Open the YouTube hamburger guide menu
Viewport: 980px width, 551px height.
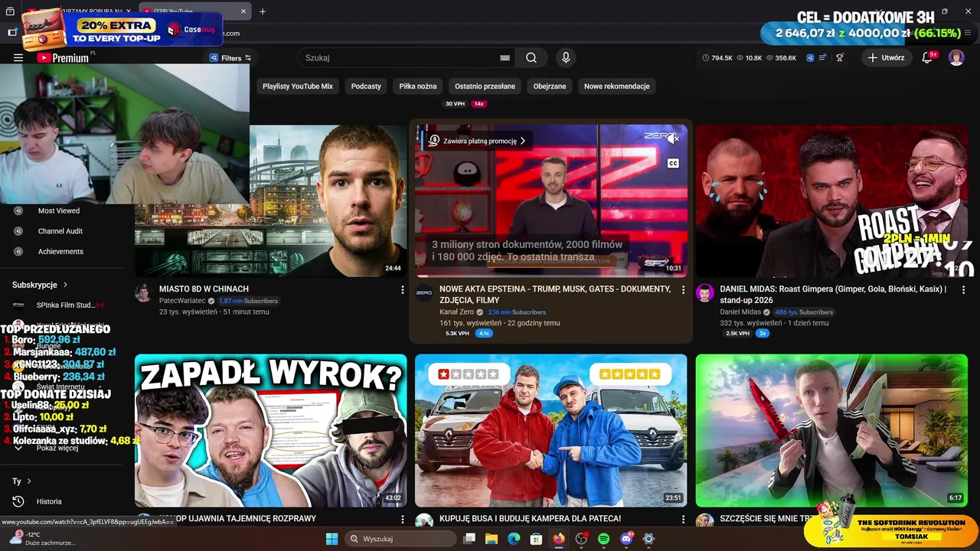click(18, 57)
